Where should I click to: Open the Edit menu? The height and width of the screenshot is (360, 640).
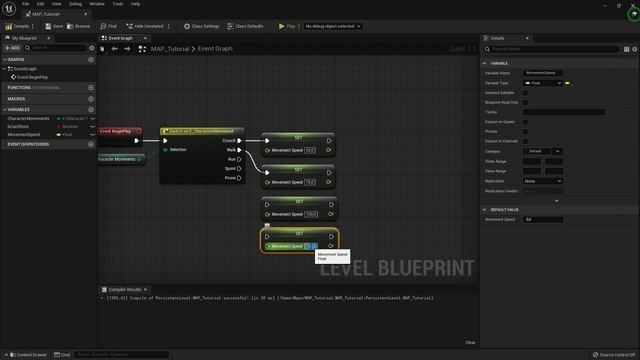40,4
